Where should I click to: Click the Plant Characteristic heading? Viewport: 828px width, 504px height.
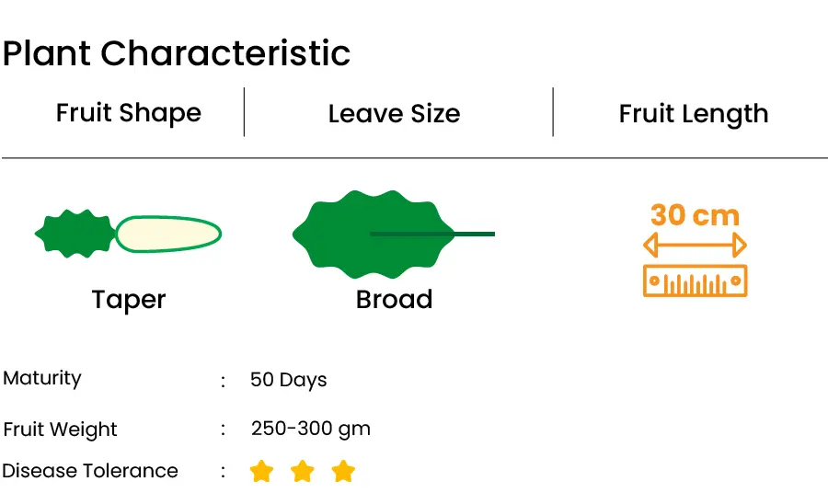coord(177,53)
